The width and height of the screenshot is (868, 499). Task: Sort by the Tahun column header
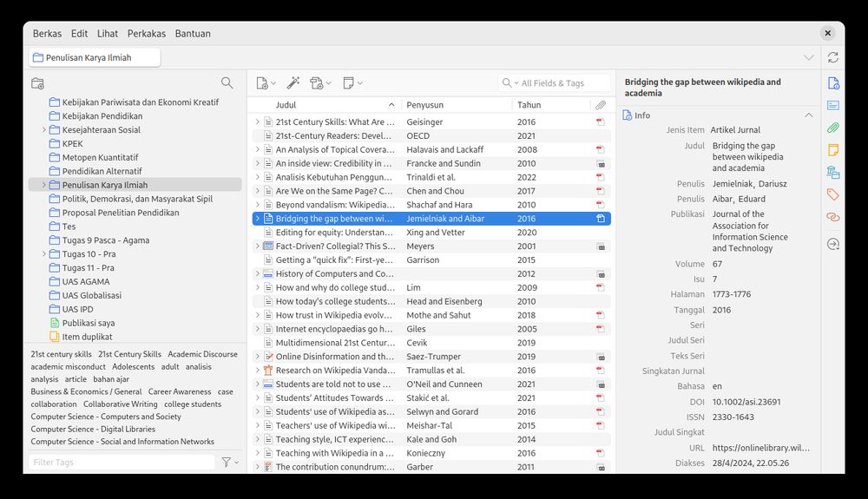(x=551, y=104)
